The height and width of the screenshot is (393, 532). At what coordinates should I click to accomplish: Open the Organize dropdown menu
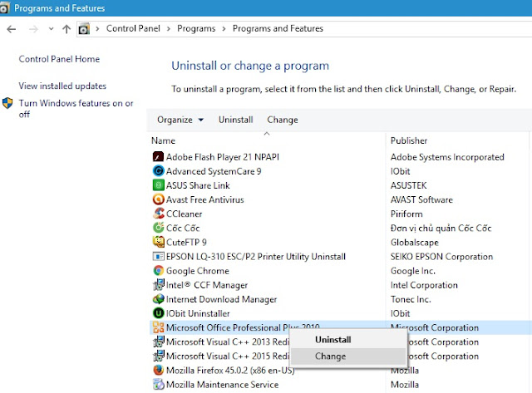click(x=180, y=120)
